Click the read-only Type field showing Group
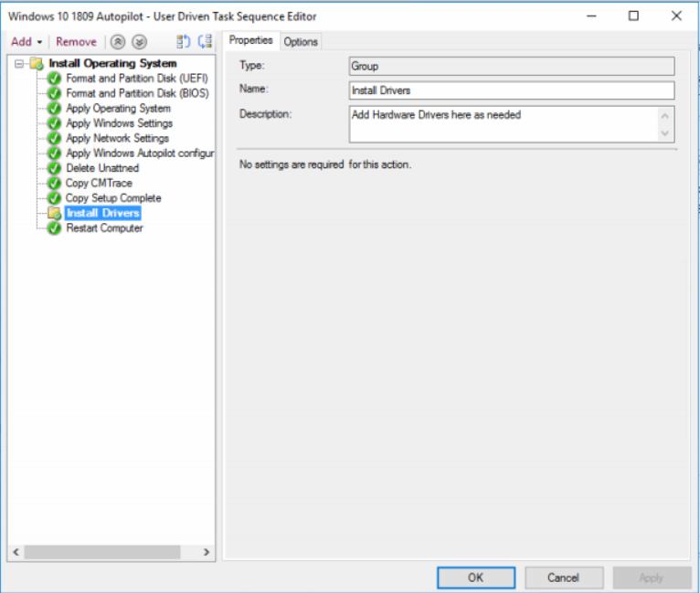Viewport: 700px width, 593px height. coord(512,66)
